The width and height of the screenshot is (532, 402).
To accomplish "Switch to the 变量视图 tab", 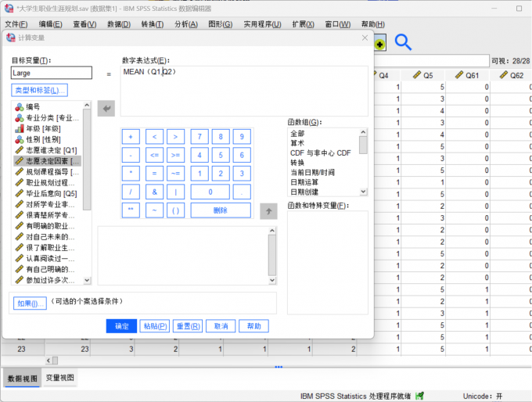I will pos(59,378).
